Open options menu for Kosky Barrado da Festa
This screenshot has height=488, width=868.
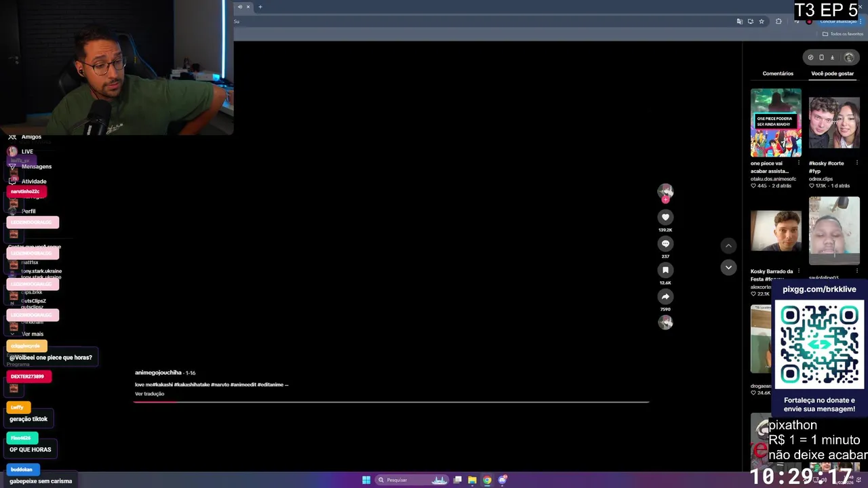pos(798,271)
